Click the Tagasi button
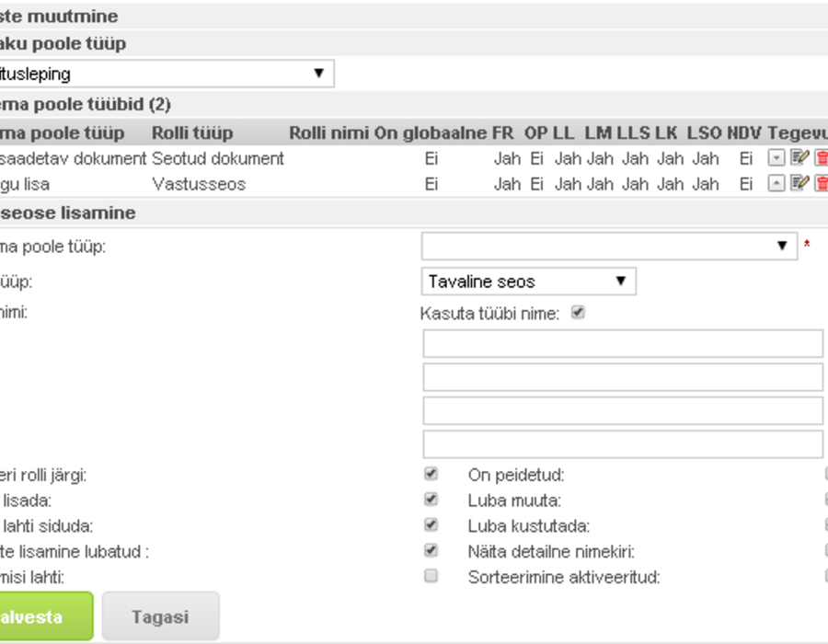 click(160, 616)
